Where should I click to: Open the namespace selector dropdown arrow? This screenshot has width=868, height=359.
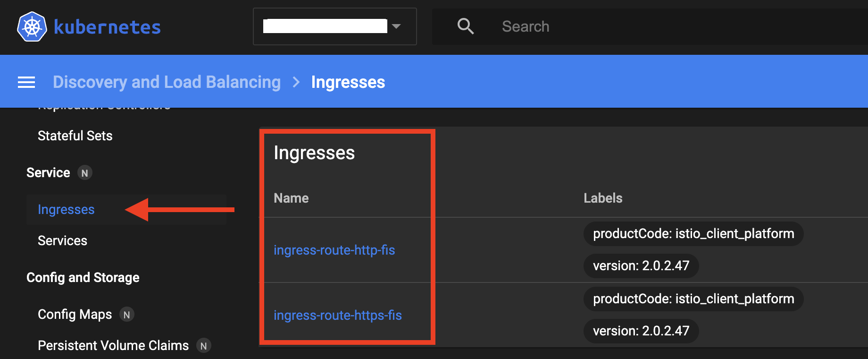pyautogui.click(x=396, y=26)
